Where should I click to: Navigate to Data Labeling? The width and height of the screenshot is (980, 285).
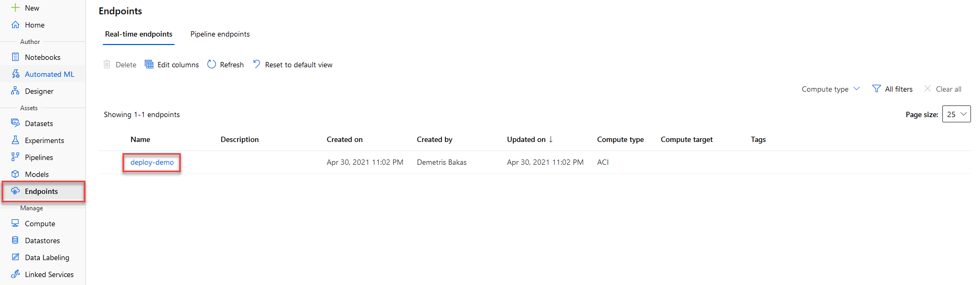[43, 257]
